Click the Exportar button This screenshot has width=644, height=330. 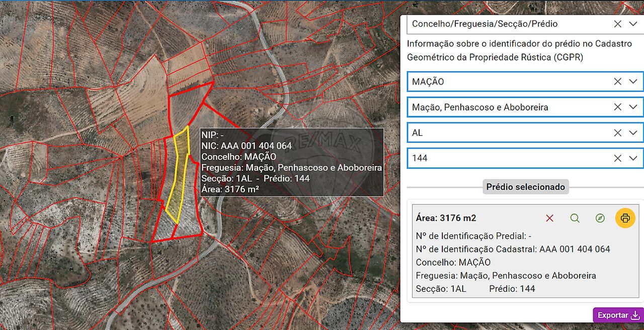(618, 315)
